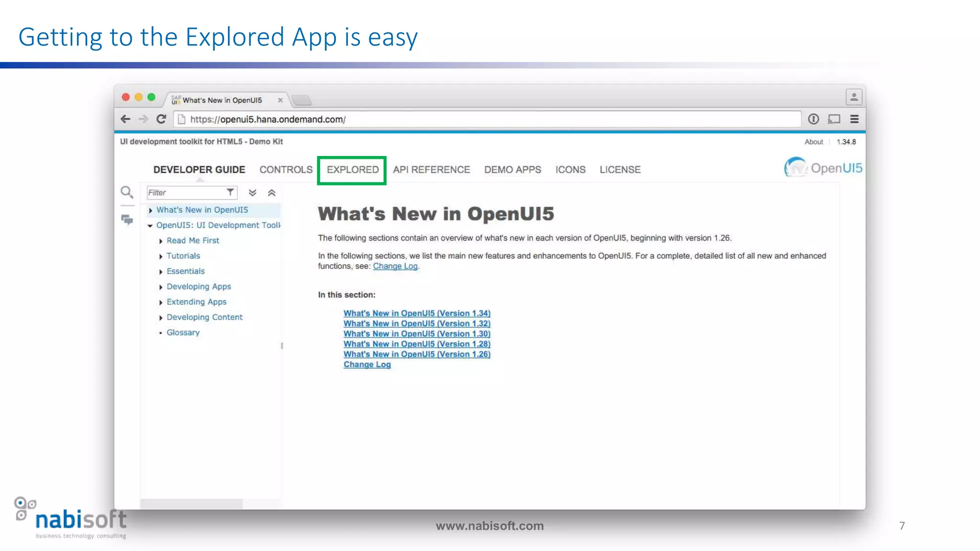Open What's New in OpenUI5 Version 1.34 link

tap(417, 313)
